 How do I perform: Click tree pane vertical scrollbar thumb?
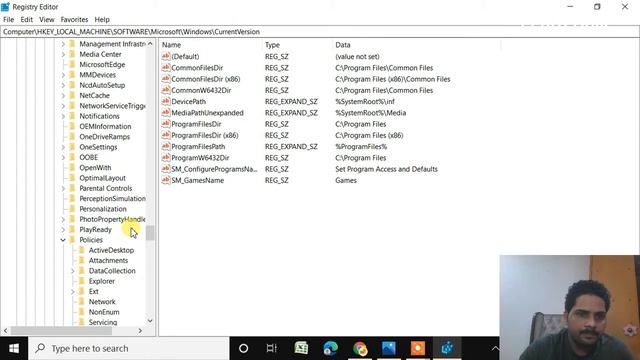(150, 233)
